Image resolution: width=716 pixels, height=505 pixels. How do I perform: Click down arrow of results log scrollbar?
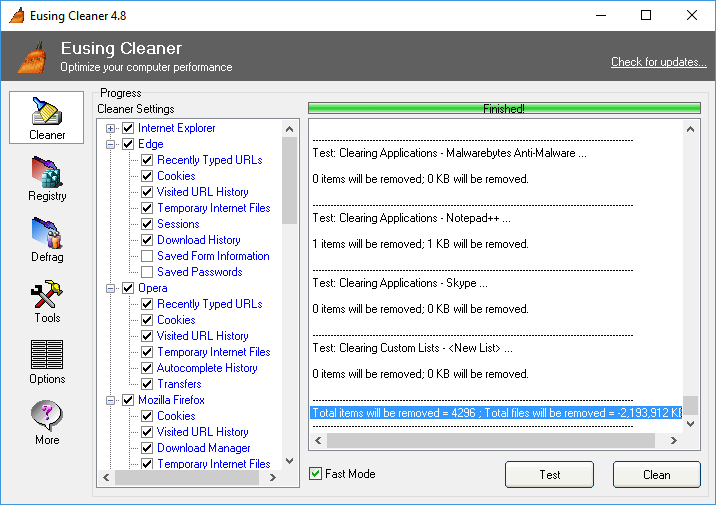point(690,424)
